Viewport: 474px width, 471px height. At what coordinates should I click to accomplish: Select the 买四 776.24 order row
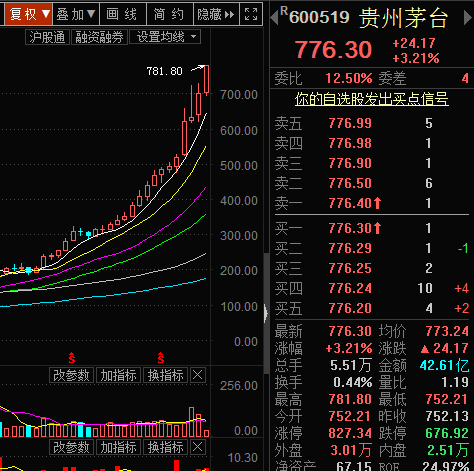[x=371, y=288]
